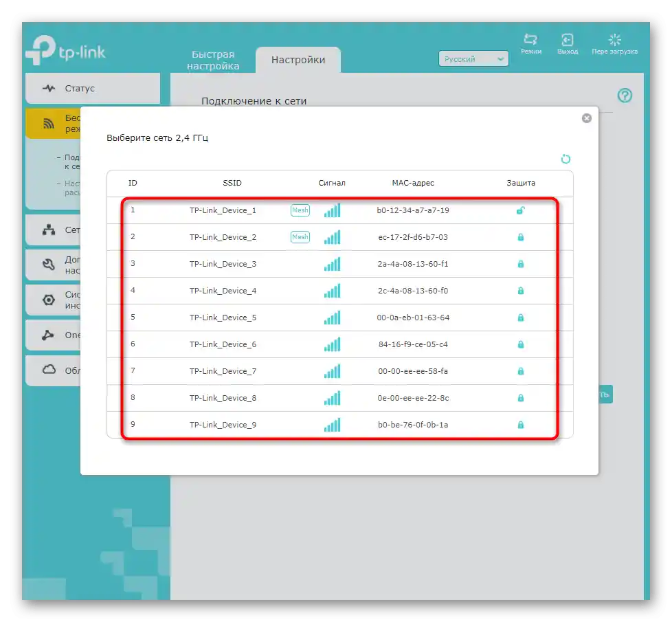Click the Перезагрузка reboot icon
Image resolution: width=672 pixels, height=622 pixels.
pos(614,40)
